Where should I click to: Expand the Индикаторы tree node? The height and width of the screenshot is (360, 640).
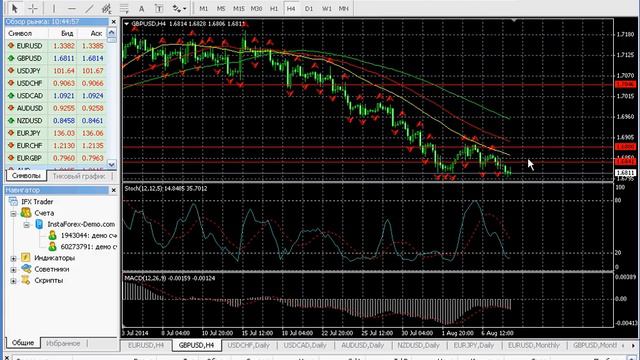click(x=13, y=258)
